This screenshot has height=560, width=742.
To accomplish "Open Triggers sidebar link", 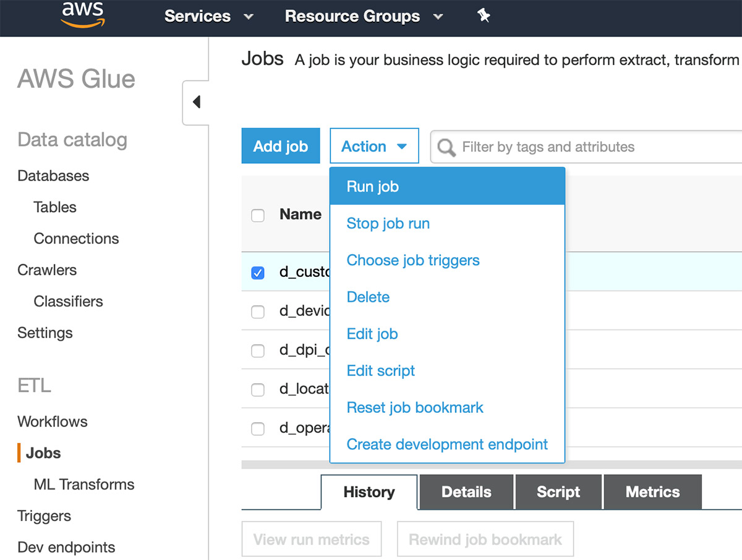I will (x=44, y=517).
